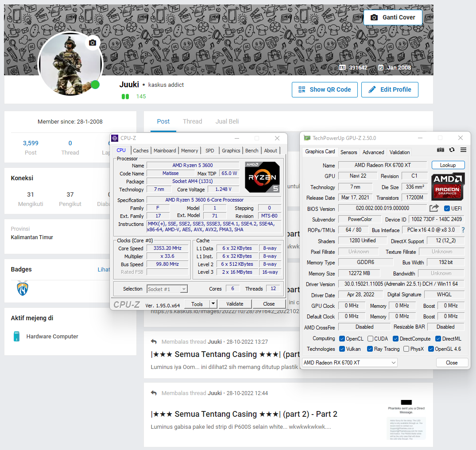Image resolution: width=476 pixels, height=450 pixels.
Task: Click the Close button in CPU-Z
Action: pos(269,304)
